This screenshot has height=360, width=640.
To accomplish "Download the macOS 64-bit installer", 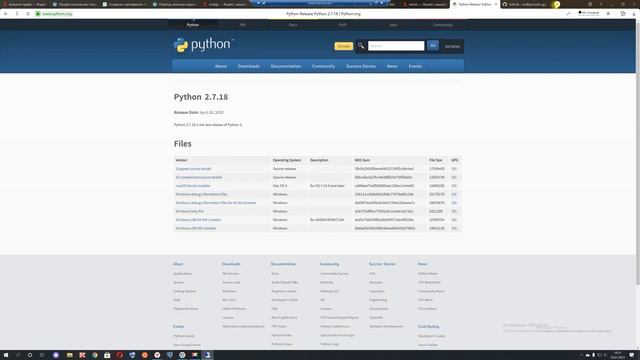I will point(193,186).
